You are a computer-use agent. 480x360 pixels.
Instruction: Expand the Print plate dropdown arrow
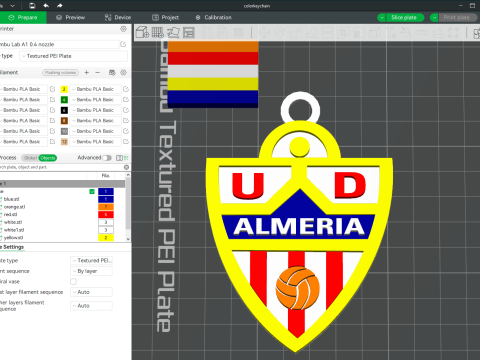pos(434,18)
